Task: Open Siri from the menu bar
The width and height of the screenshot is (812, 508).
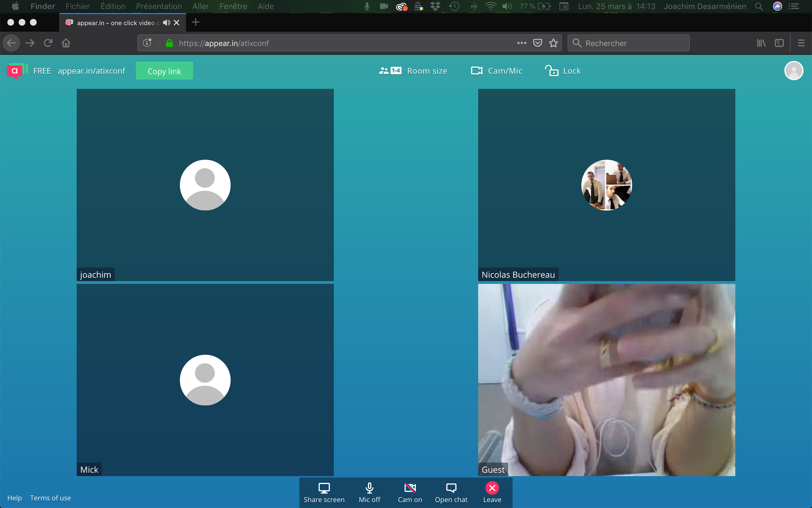Action: 777,6
